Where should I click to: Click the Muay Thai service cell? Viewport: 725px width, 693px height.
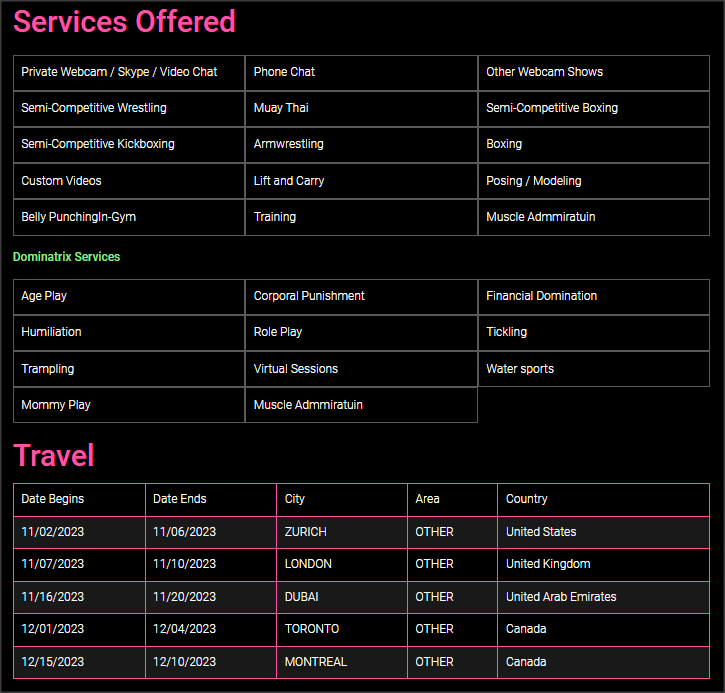pos(281,108)
